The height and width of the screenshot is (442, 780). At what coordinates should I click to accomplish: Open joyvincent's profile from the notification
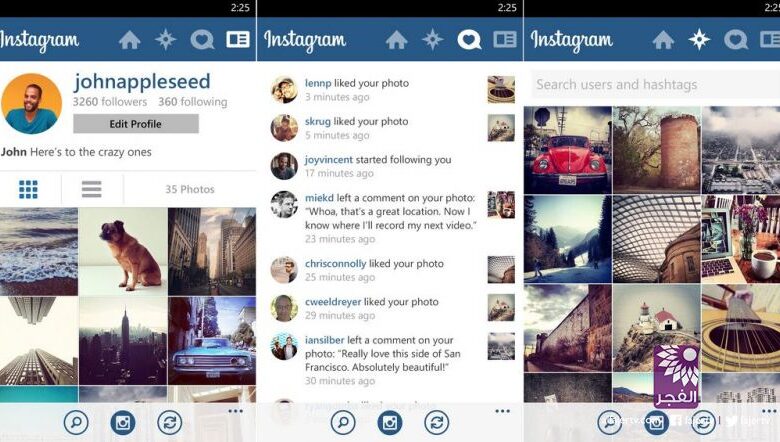point(329,160)
